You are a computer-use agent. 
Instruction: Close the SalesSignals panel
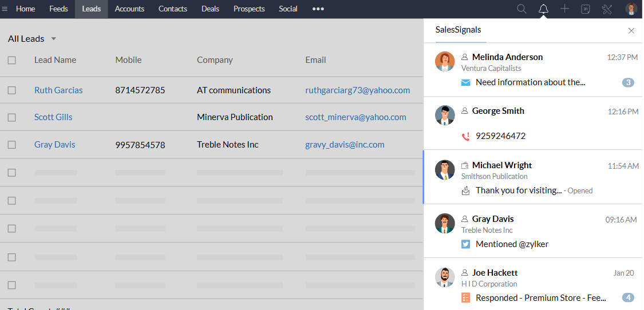click(631, 30)
